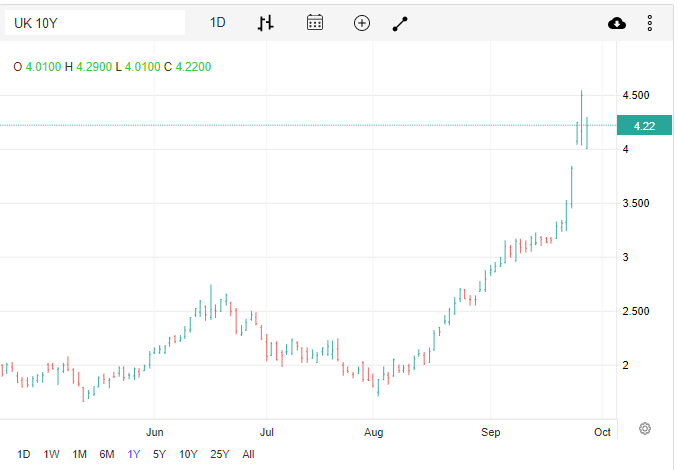Click the Jul label on time axis
This screenshot has height=470, width=678.
267,432
